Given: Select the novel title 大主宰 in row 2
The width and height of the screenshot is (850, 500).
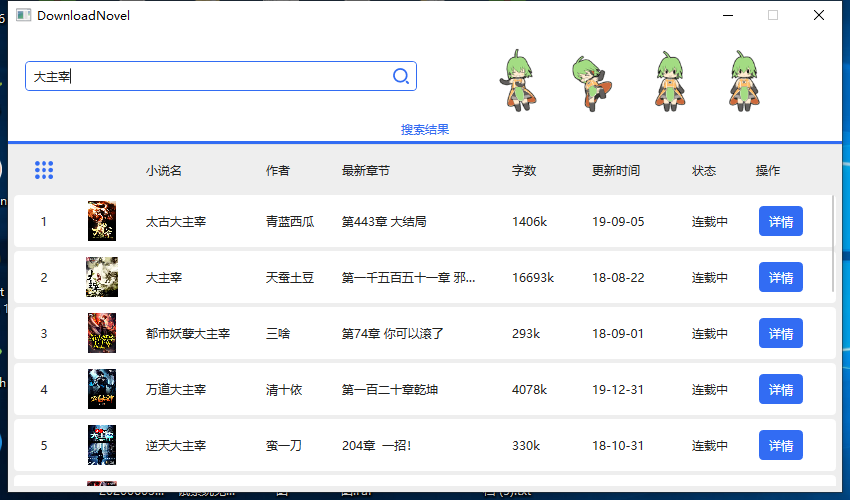Looking at the screenshot, I should tap(164, 278).
